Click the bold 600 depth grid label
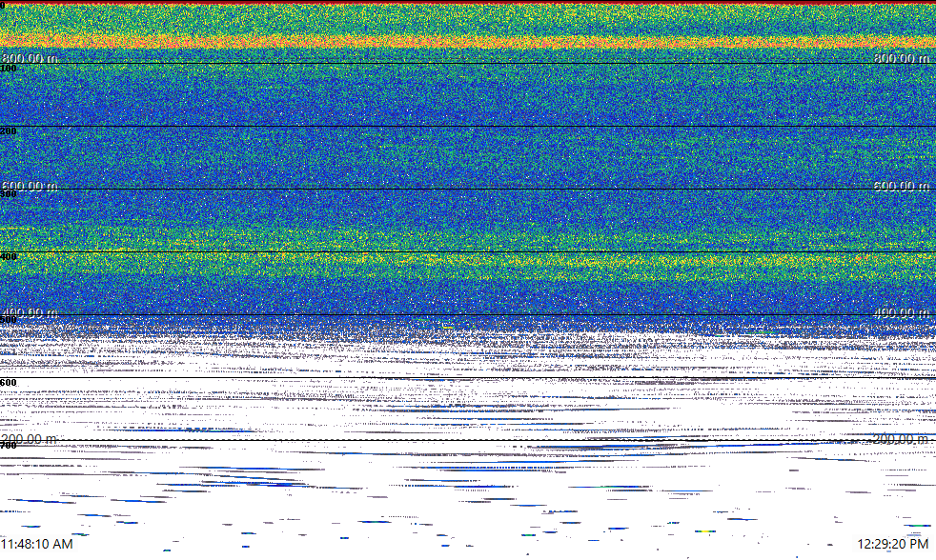This screenshot has width=936, height=560. [9, 383]
